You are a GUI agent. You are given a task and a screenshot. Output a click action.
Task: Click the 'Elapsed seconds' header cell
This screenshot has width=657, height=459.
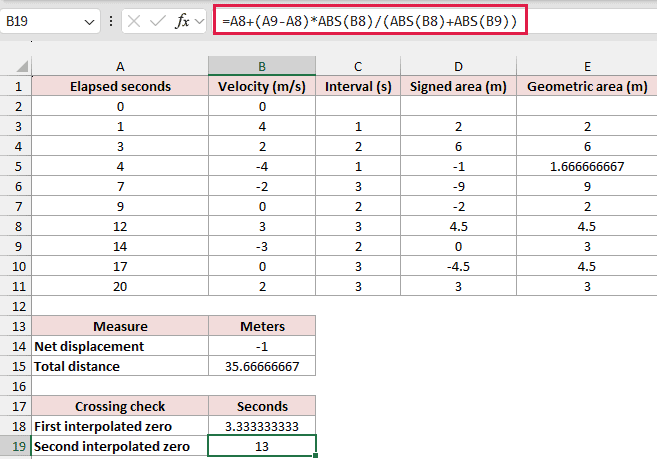[120, 86]
